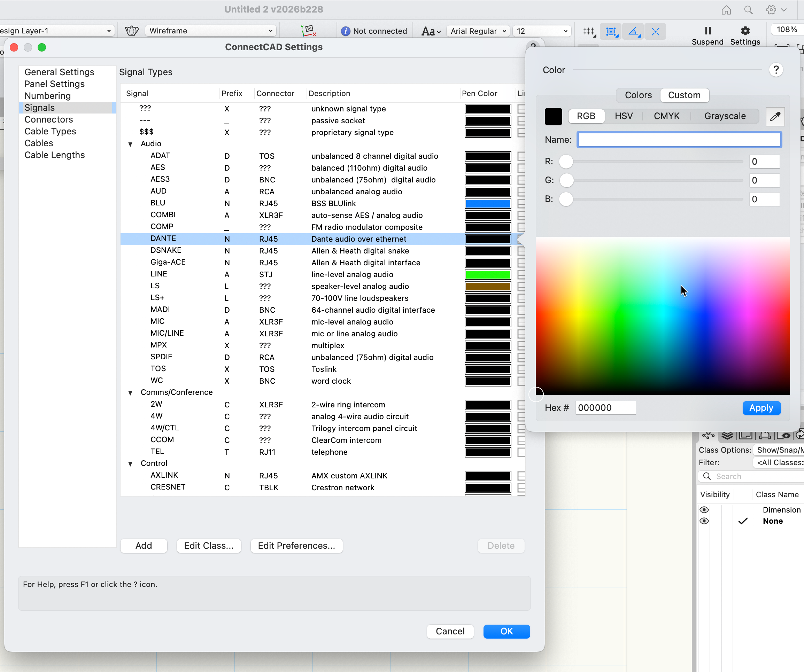Open the color panel help question mark
The image size is (804, 672).
point(776,70)
